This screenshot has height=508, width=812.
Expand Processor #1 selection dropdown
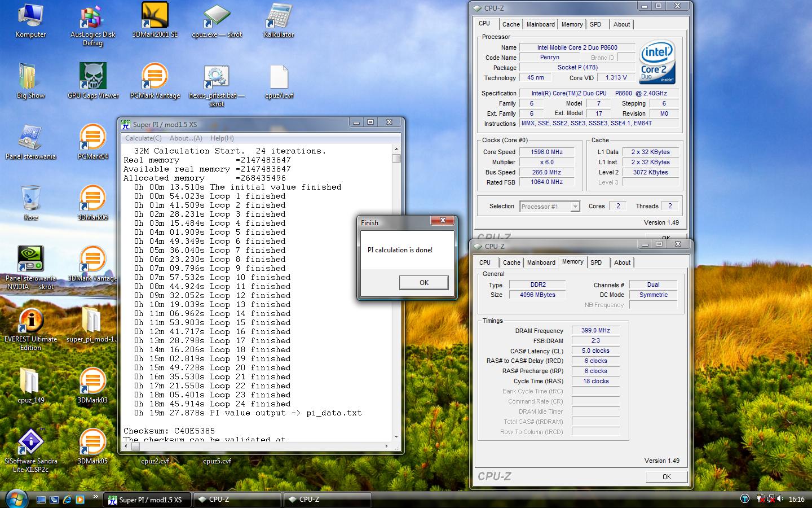(x=575, y=207)
